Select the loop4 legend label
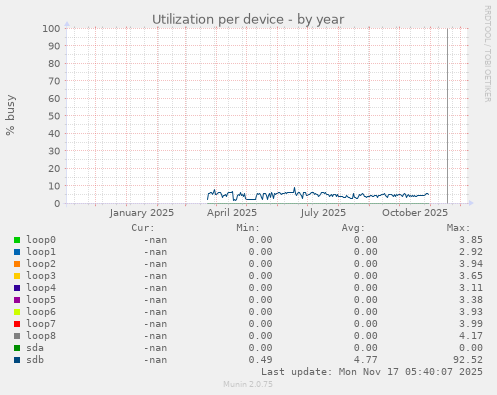497x395 pixels. (41, 288)
